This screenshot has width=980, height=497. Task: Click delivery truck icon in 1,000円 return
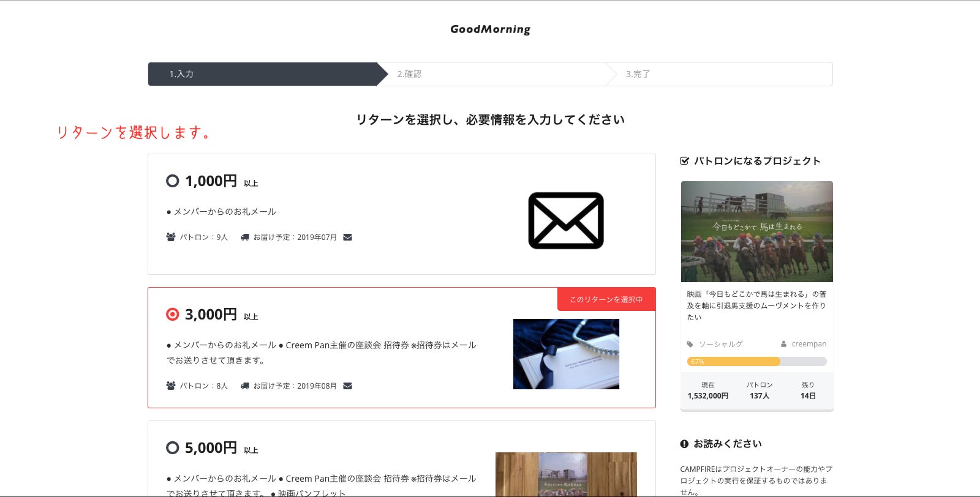click(x=245, y=237)
